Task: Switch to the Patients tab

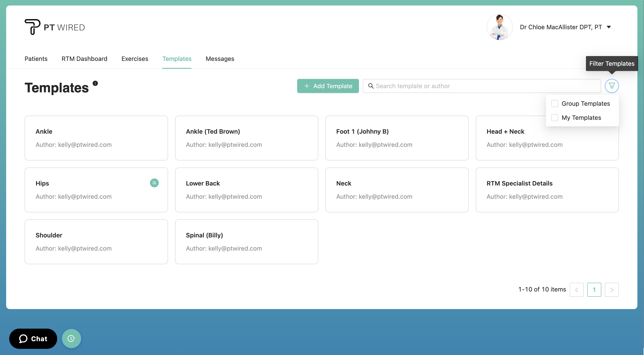Action: 36,59
